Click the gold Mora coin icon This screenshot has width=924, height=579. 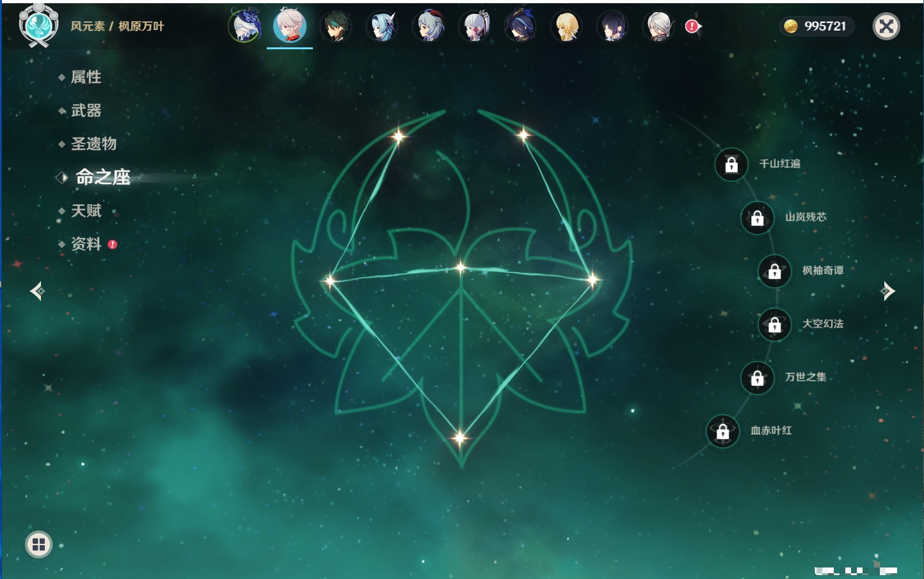(791, 26)
